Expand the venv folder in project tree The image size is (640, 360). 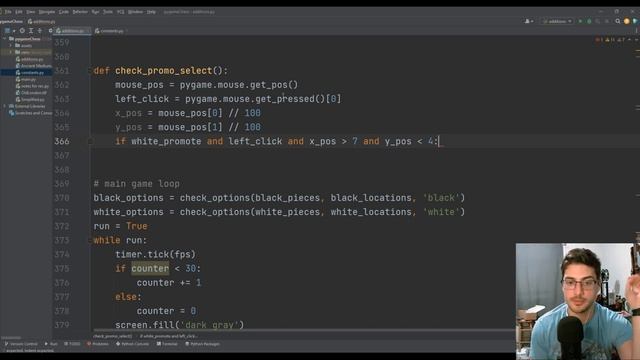click(11, 52)
